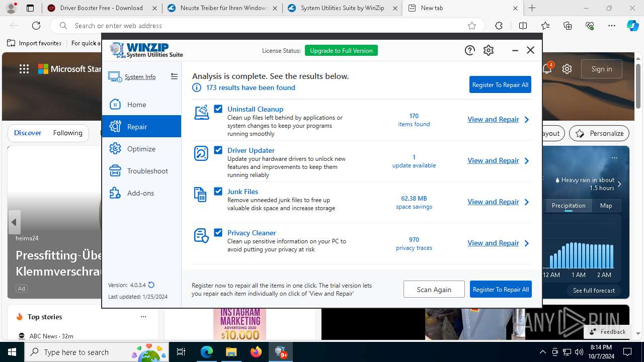Screen dimensions: 644x362
Task: Open Edge collections icon
Action: click(568, 26)
